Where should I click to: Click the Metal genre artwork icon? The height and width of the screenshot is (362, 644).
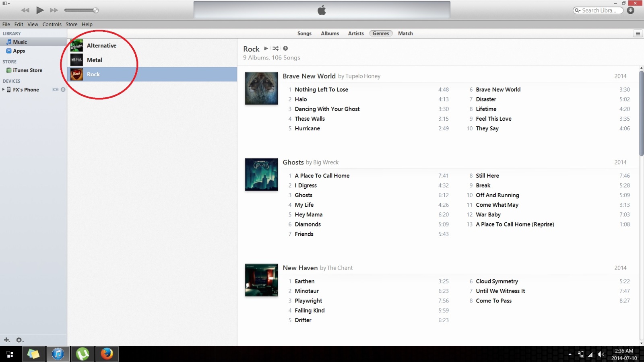[76, 60]
